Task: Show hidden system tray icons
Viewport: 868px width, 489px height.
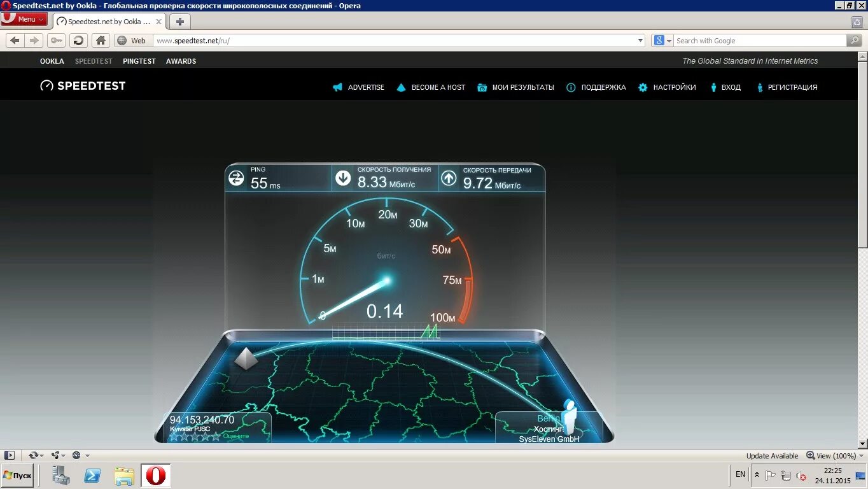Action: pos(757,475)
